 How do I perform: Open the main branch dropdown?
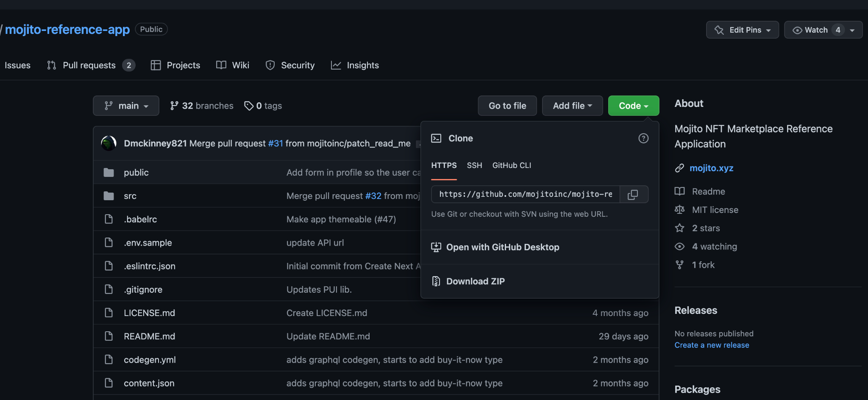pos(126,106)
